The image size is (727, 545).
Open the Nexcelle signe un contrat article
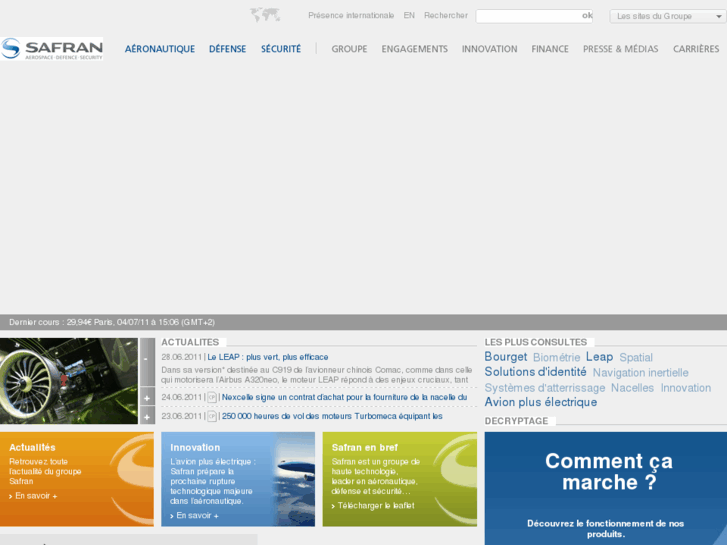click(x=344, y=398)
